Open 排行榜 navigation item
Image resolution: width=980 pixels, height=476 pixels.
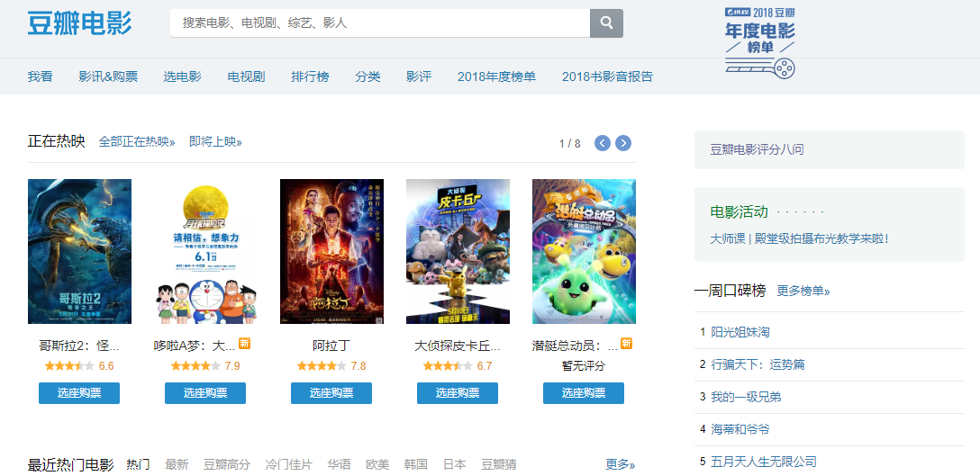[310, 76]
